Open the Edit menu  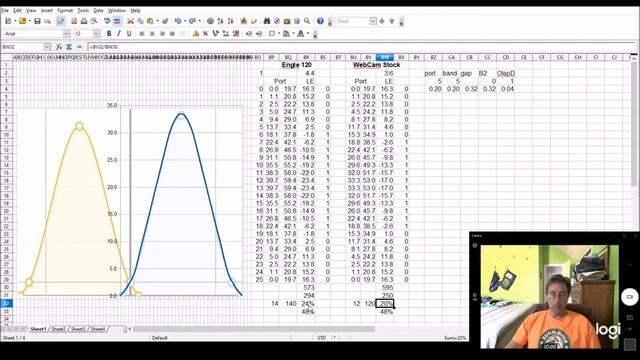pos(17,10)
